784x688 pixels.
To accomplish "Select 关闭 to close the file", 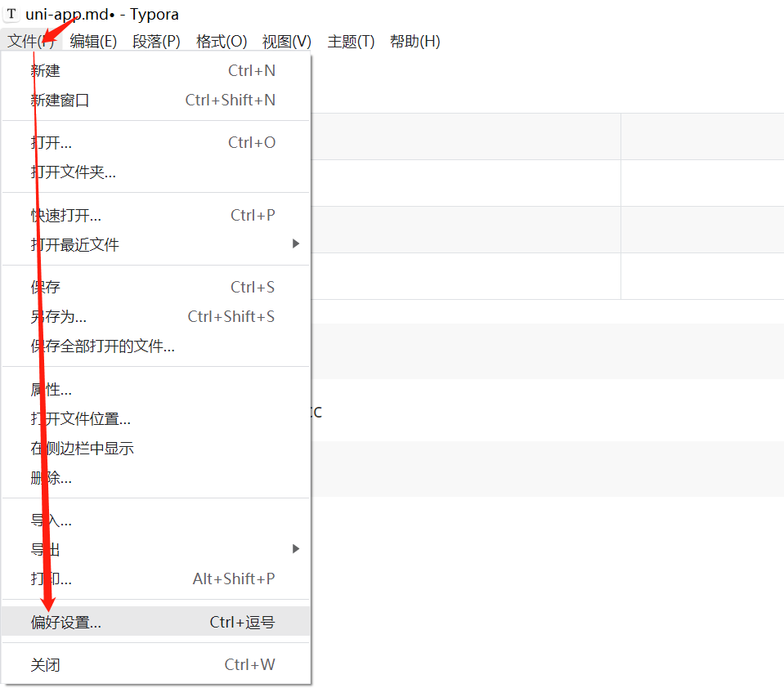I will click(x=156, y=664).
